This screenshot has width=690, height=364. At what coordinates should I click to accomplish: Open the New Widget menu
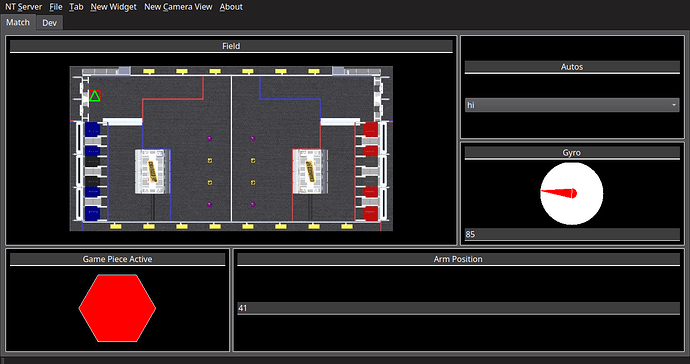114,7
